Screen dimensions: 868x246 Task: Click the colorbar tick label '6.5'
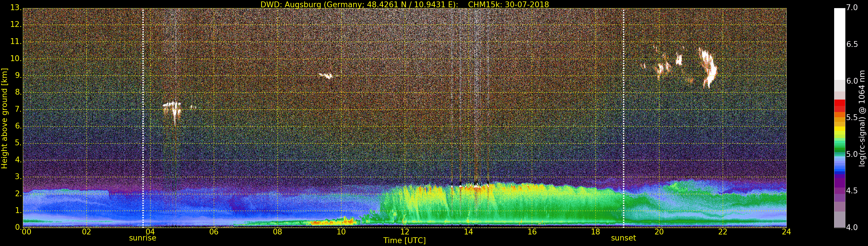[852, 44]
